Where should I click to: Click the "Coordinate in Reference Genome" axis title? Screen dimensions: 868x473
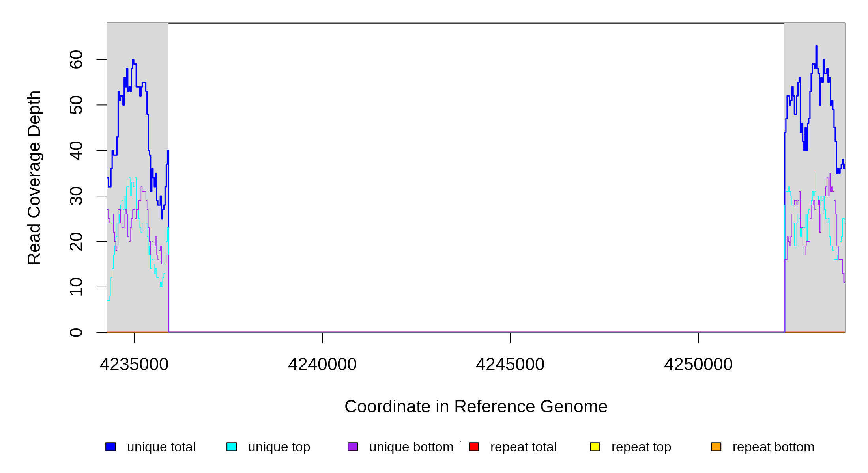pyautogui.click(x=476, y=406)
